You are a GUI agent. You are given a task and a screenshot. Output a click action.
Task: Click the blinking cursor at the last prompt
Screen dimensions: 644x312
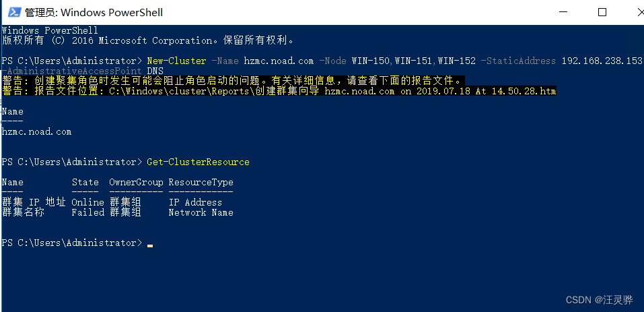tap(150, 245)
